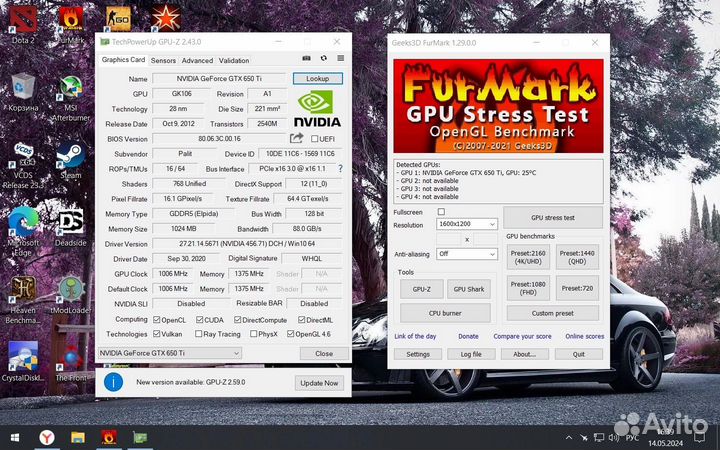Open the NVIDIA GeForce GTX 650 Ti GPU selector
Screen dimensions: 720x450
[x=170, y=353]
